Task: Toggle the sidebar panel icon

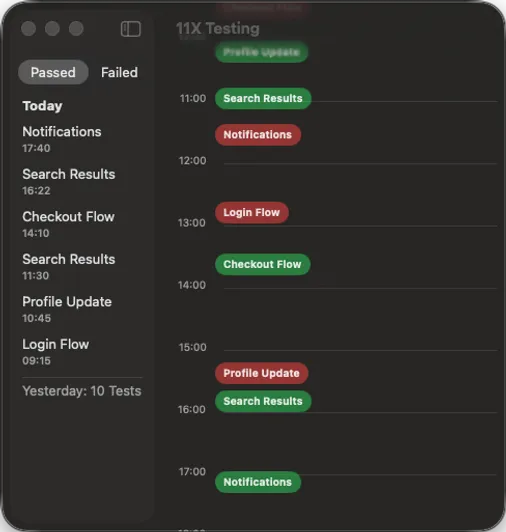Action: tap(131, 29)
